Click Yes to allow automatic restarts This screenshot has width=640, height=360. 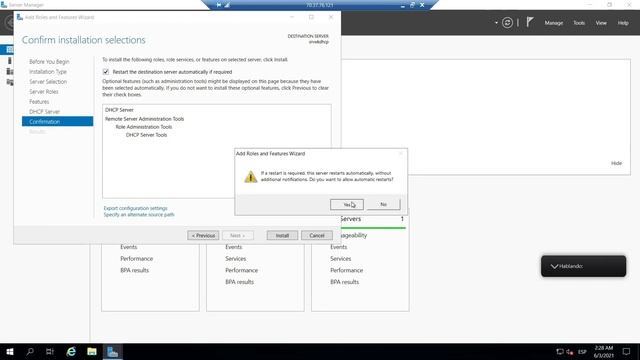pos(347,204)
